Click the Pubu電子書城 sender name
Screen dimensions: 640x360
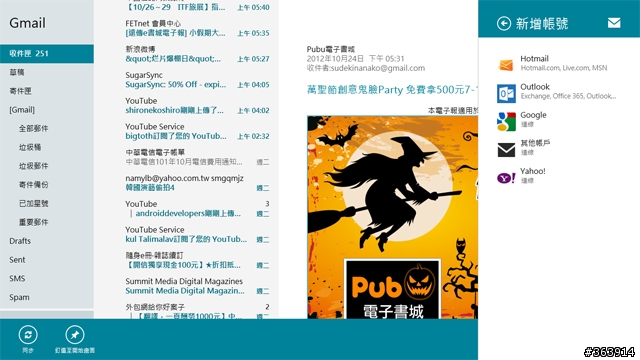pos(331,49)
